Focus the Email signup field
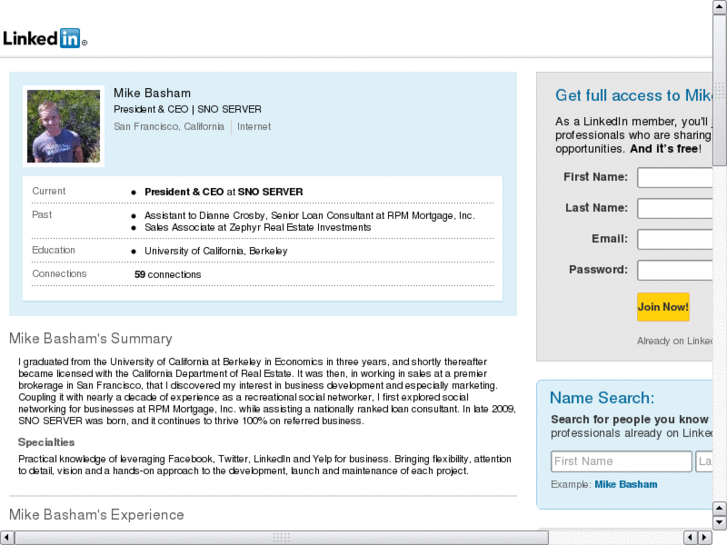The image size is (727, 545). [675, 239]
